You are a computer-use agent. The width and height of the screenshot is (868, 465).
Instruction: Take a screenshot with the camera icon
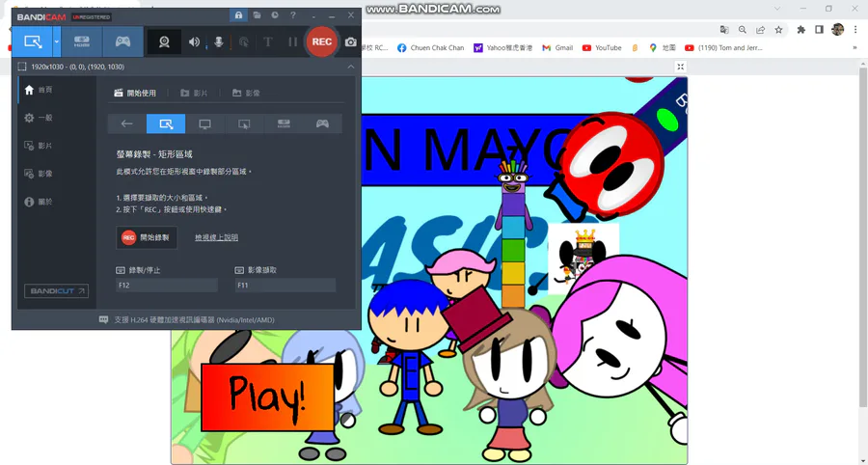350,42
